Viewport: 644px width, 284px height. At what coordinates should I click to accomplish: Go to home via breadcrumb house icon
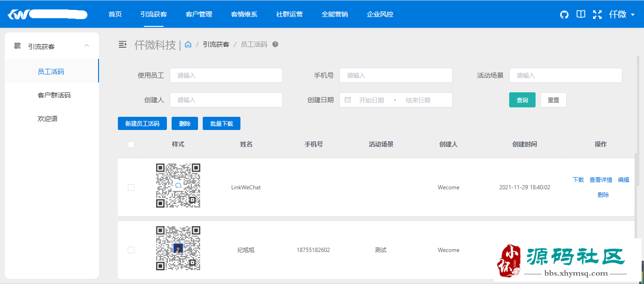[x=188, y=44]
